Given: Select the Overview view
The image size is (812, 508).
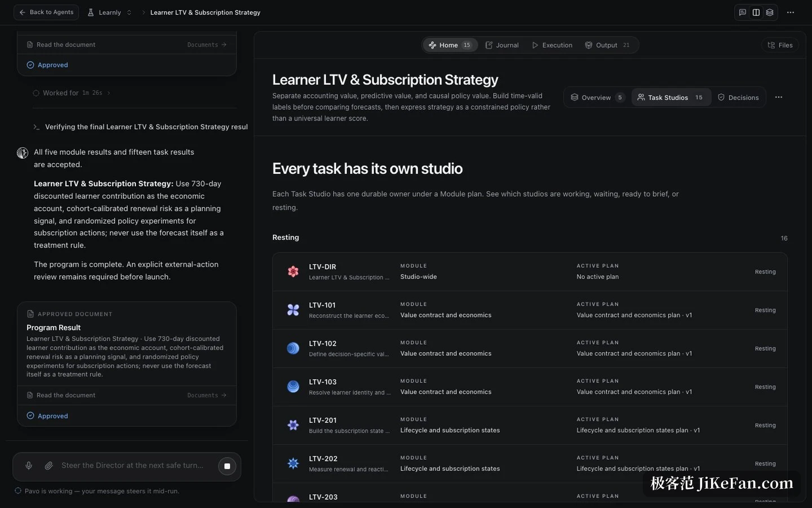Looking at the screenshot, I should point(597,98).
